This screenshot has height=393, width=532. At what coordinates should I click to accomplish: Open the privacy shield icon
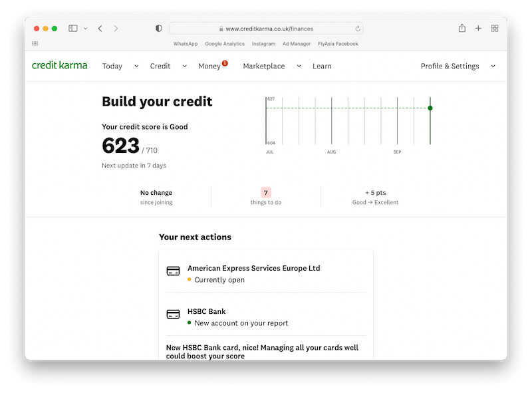point(159,29)
